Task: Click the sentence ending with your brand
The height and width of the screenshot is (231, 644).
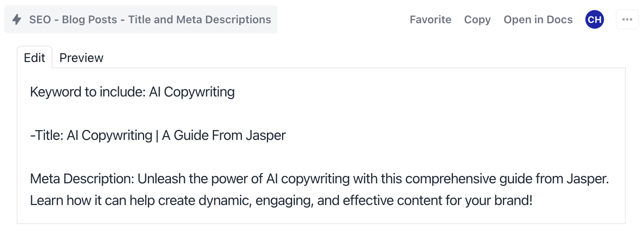Action: [x=282, y=200]
